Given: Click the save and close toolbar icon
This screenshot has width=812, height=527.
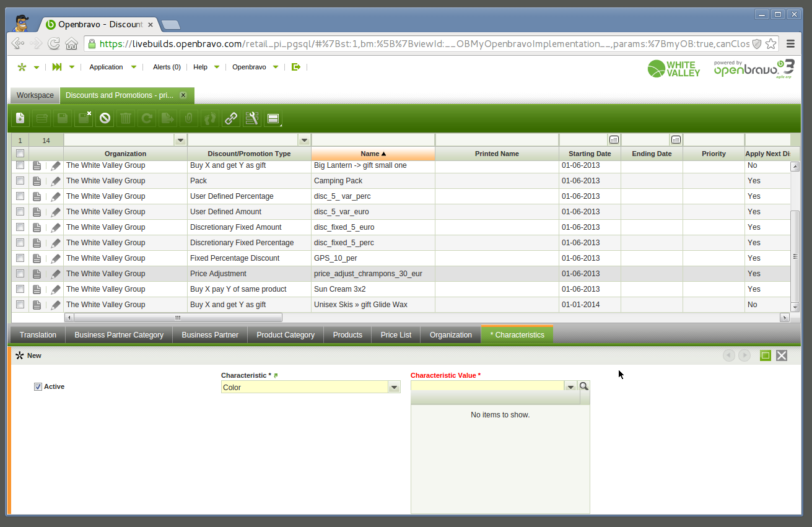Looking at the screenshot, I should point(84,118).
